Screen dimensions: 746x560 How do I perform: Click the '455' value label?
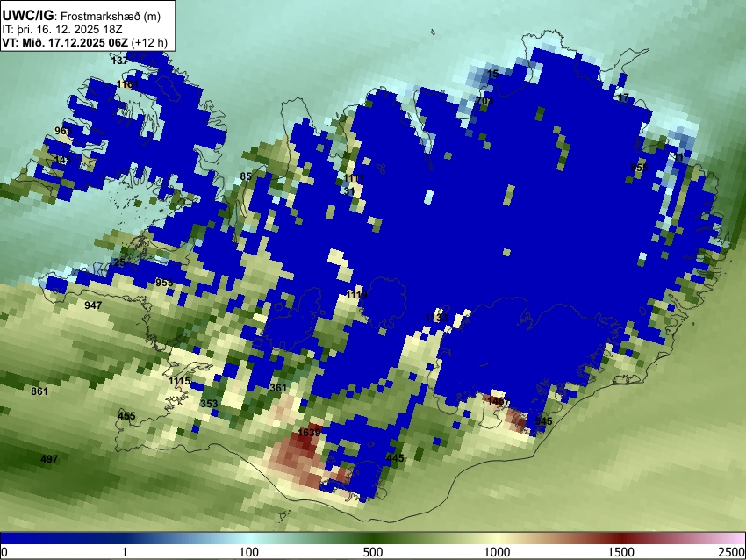[x=126, y=416]
